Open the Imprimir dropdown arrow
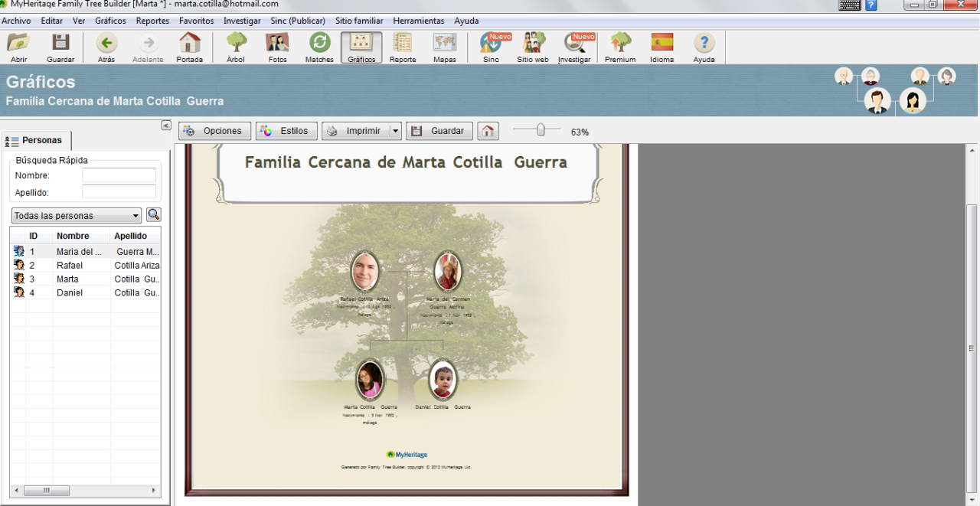 click(395, 131)
